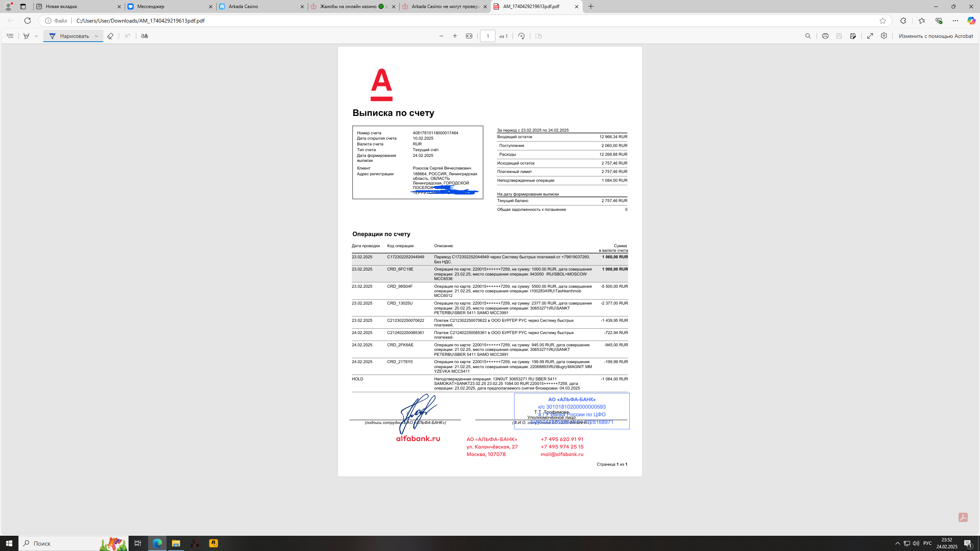This screenshot has height=551, width=980.
Task: Click the Выписка по счету heading
Action: coord(393,113)
